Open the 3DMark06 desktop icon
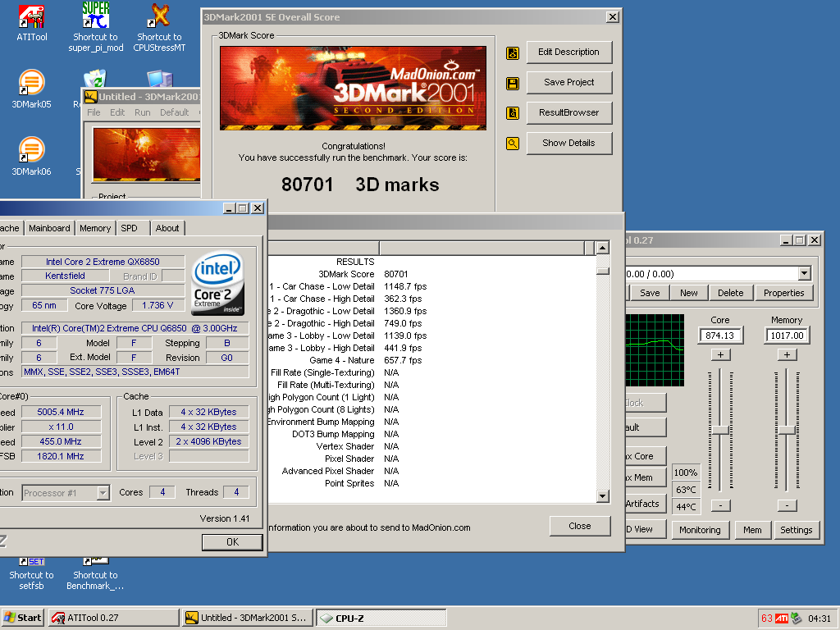Screen dimensions: 840x630 click(32, 157)
